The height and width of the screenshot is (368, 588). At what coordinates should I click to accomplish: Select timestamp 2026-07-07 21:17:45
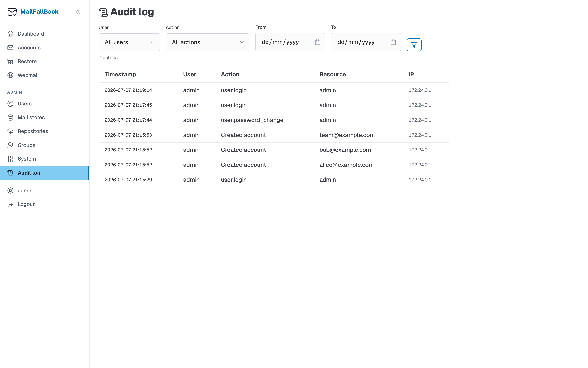click(x=128, y=105)
